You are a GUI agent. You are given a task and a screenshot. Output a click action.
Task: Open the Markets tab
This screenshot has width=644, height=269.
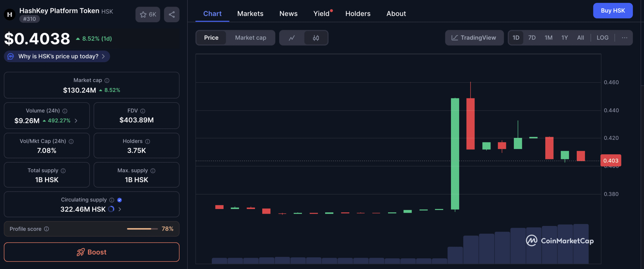250,14
